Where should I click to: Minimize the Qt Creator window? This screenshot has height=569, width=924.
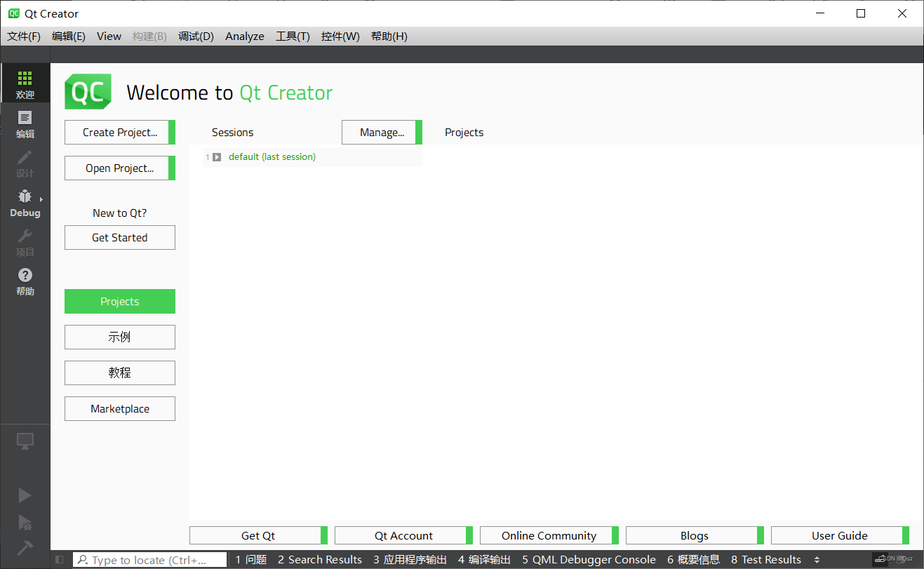pyautogui.click(x=819, y=13)
